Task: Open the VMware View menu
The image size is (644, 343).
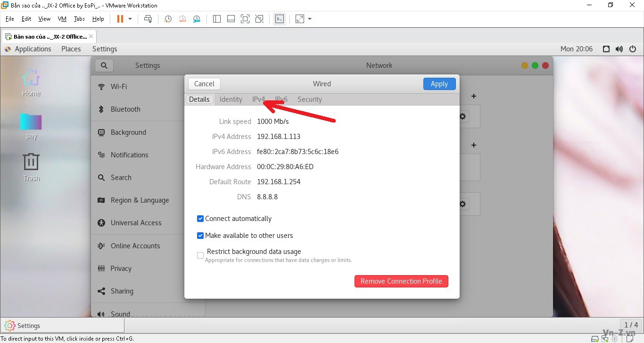Action: 44,19
